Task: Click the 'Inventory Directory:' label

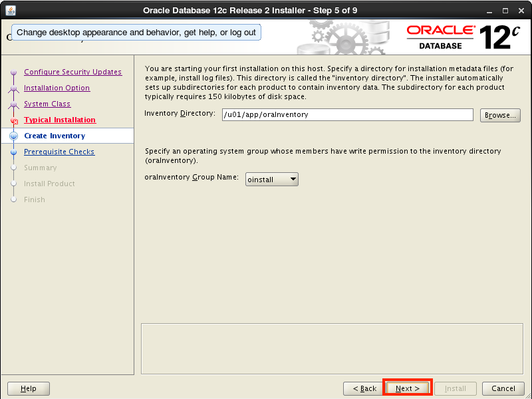Action: [x=180, y=113]
